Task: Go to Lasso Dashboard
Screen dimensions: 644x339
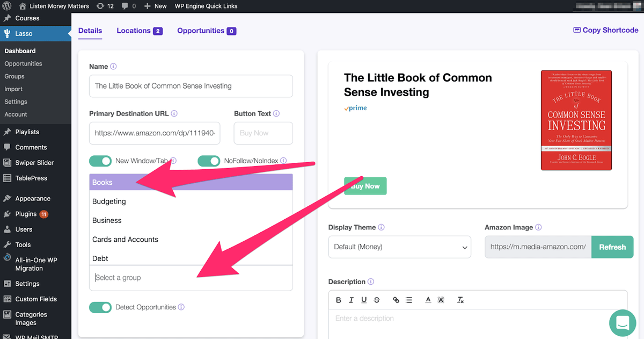Action: click(20, 51)
